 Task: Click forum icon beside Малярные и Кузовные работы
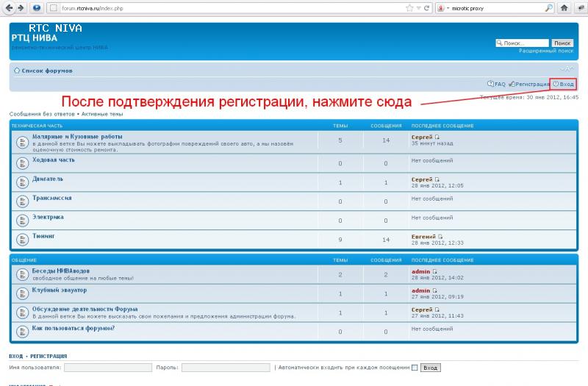point(22,142)
